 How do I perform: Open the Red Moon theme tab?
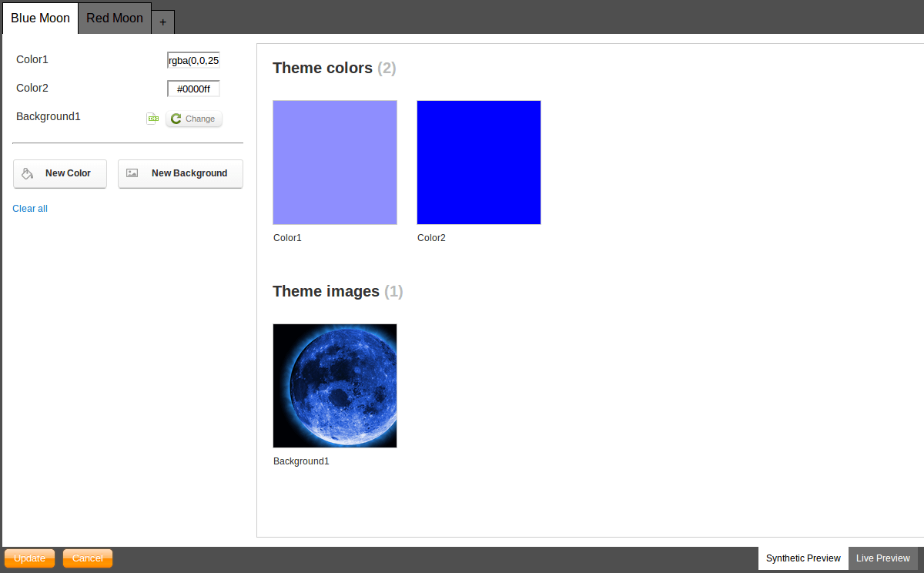(x=114, y=17)
